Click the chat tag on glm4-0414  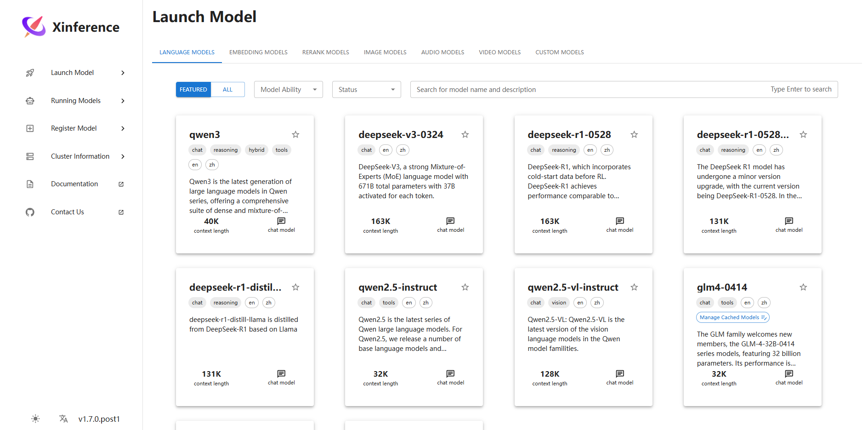point(705,303)
